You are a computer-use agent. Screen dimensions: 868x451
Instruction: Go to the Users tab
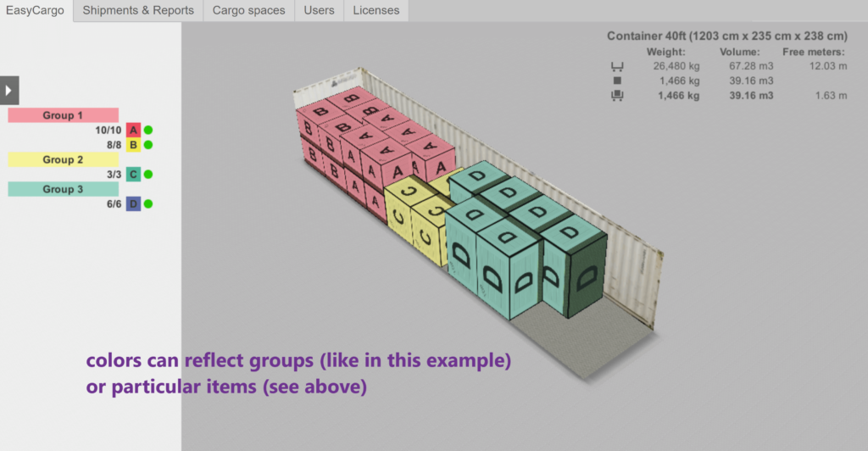319,11
